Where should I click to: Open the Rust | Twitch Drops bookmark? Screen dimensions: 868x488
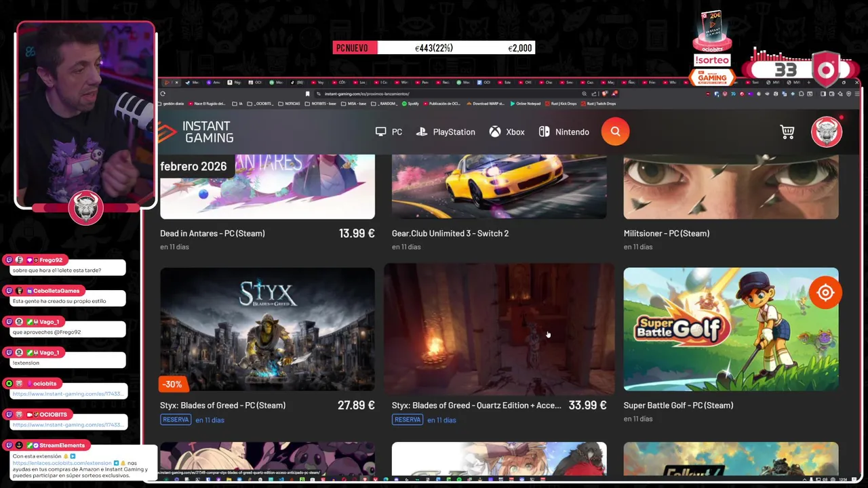[x=598, y=104]
